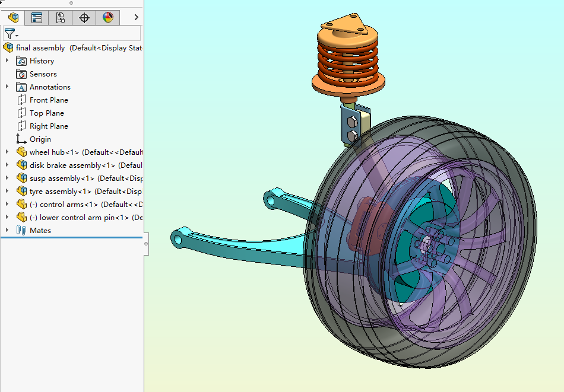Screen dimensions: 564x392
Task: Expand the History folder
Action: coord(7,60)
